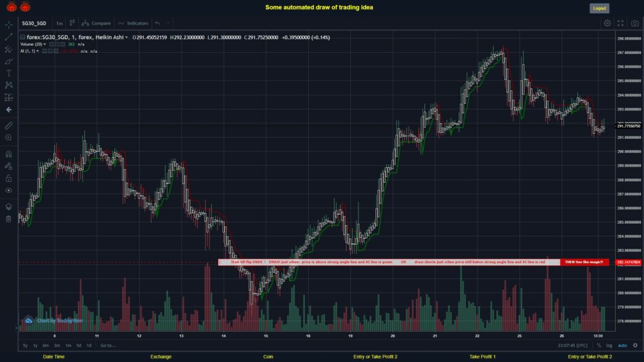Choose the pitchfork/Gann tool

click(9, 49)
